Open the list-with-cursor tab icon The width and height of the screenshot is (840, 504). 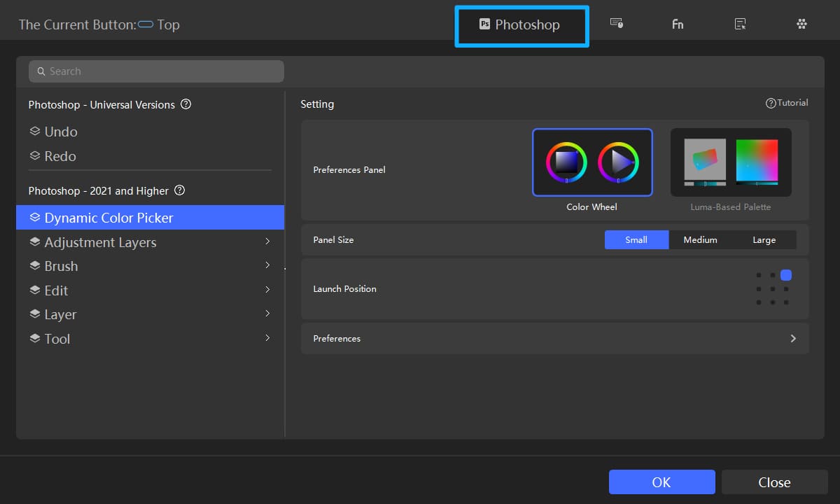click(x=740, y=24)
